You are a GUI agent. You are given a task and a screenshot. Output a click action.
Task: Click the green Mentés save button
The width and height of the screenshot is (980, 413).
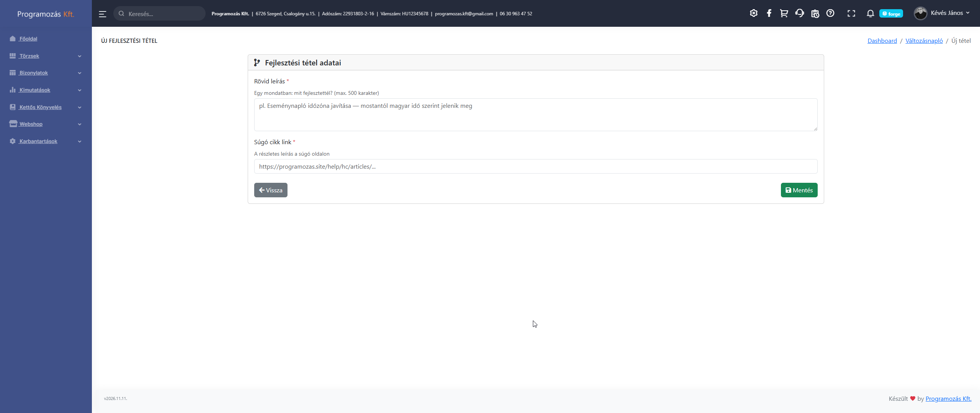(x=799, y=190)
